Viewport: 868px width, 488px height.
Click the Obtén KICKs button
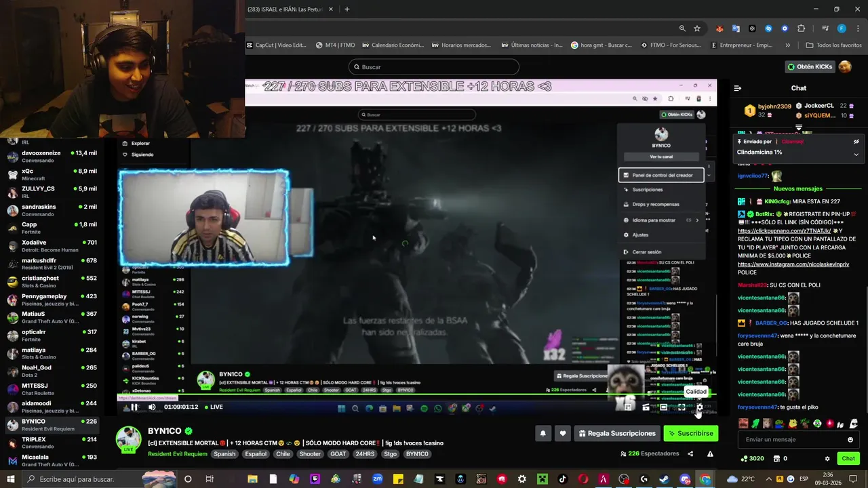[810, 66]
